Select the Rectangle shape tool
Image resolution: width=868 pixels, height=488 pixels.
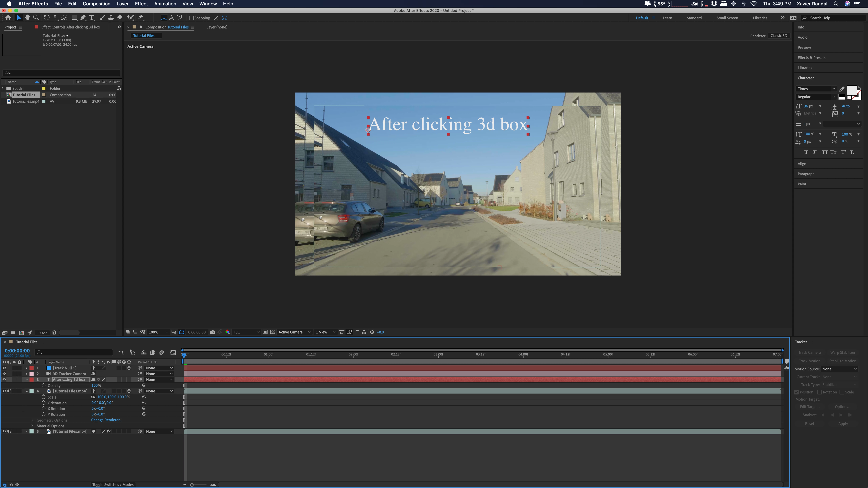click(74, 17)
